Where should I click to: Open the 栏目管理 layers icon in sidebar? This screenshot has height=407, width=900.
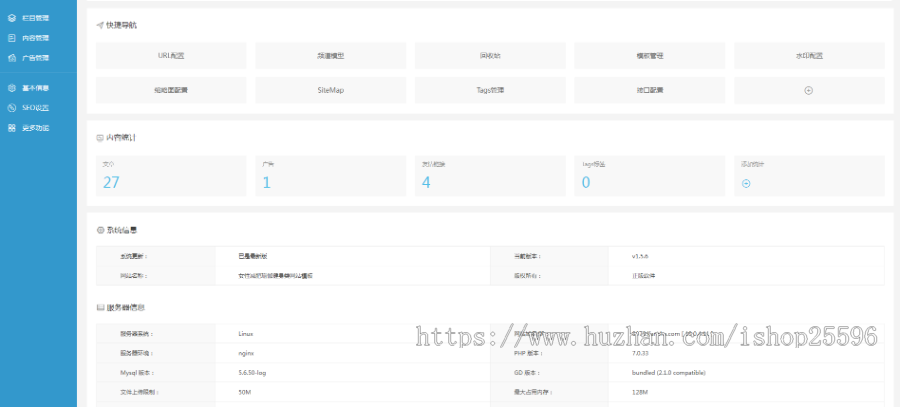pos(11,18)
